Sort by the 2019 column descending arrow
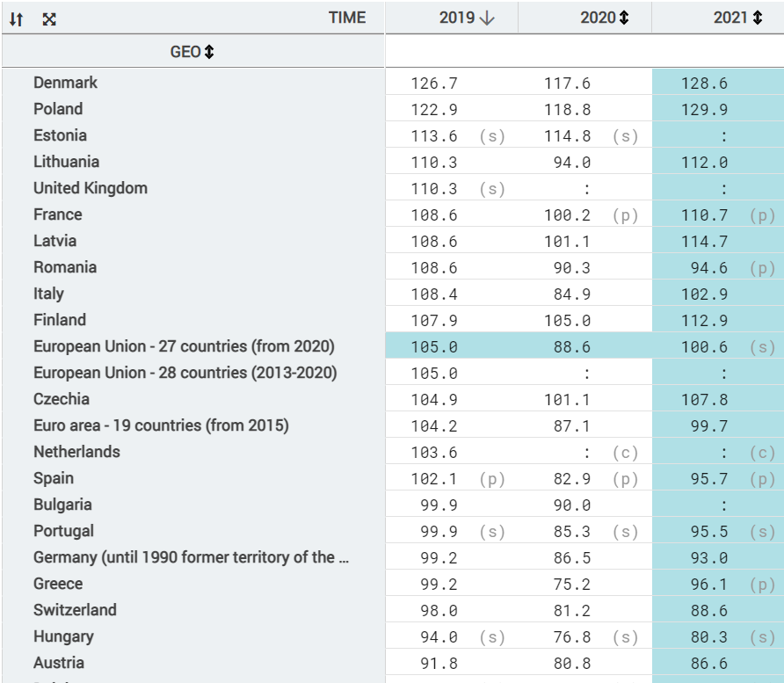This screenshot has height=683, width=784. 487,18
